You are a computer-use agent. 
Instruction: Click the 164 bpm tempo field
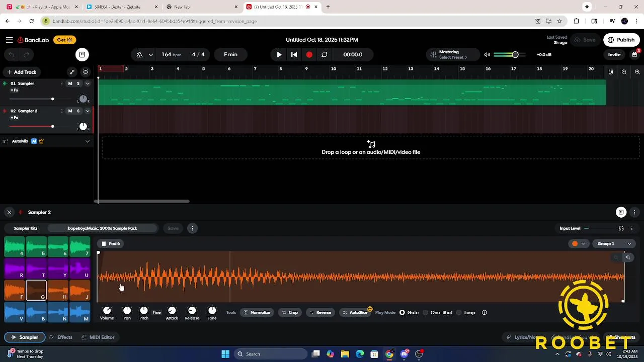pos(171,54)
